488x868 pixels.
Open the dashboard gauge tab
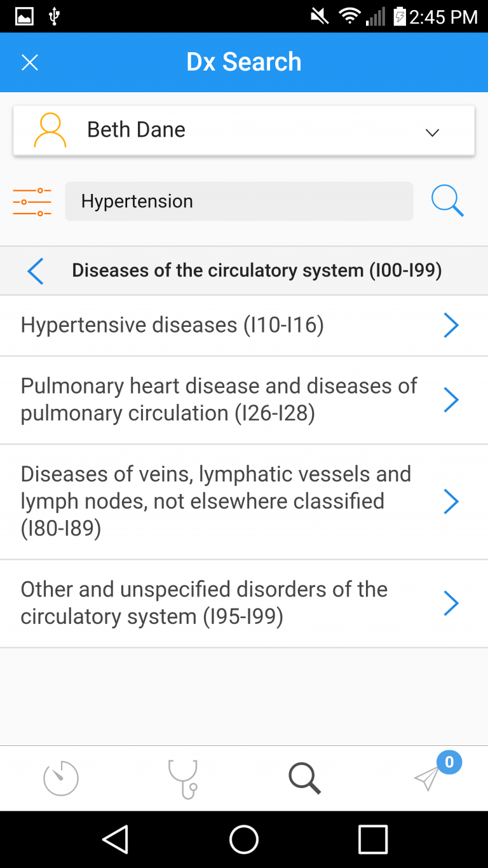tap(61, 778)
